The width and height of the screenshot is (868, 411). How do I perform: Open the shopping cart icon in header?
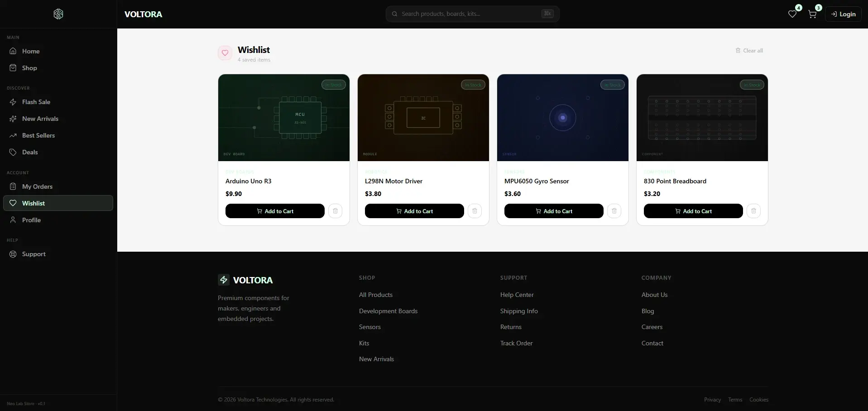tap(812, 14)
